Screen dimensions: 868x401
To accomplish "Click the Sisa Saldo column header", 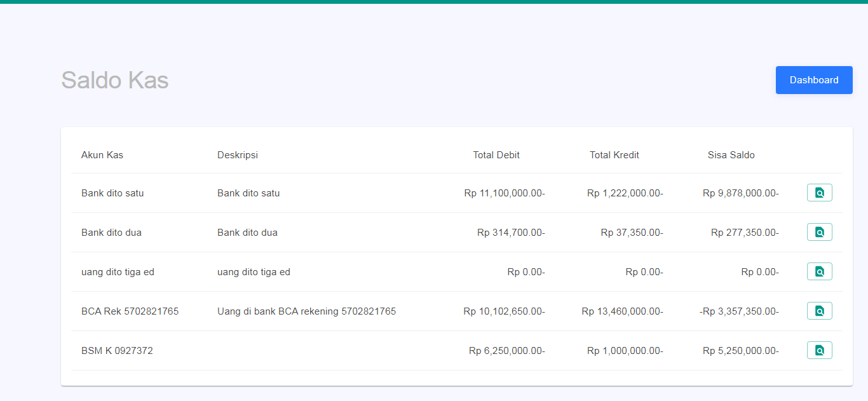I will click(x=731, y=154).
